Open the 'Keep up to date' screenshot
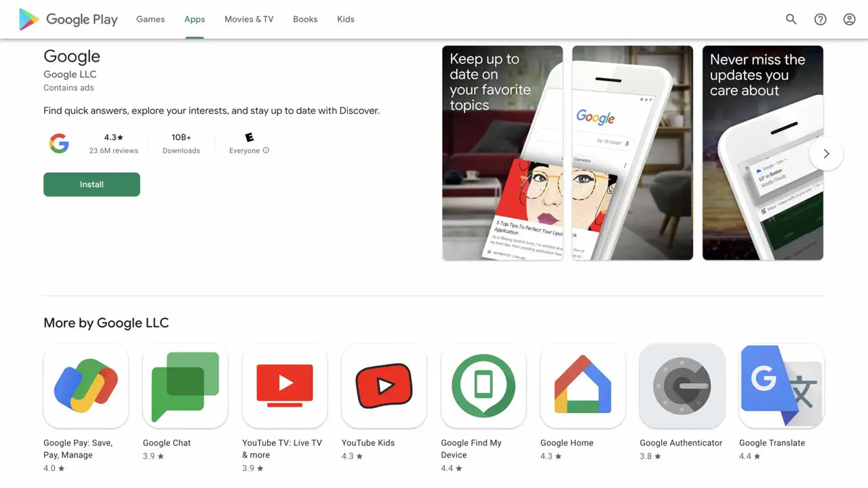The image size is (868, 488). [x=502, y=153]
